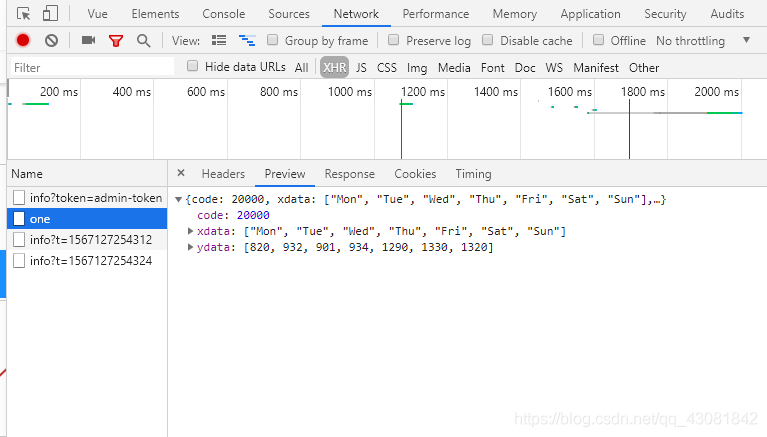
Task: Open the Security tab
Action: 665,14
